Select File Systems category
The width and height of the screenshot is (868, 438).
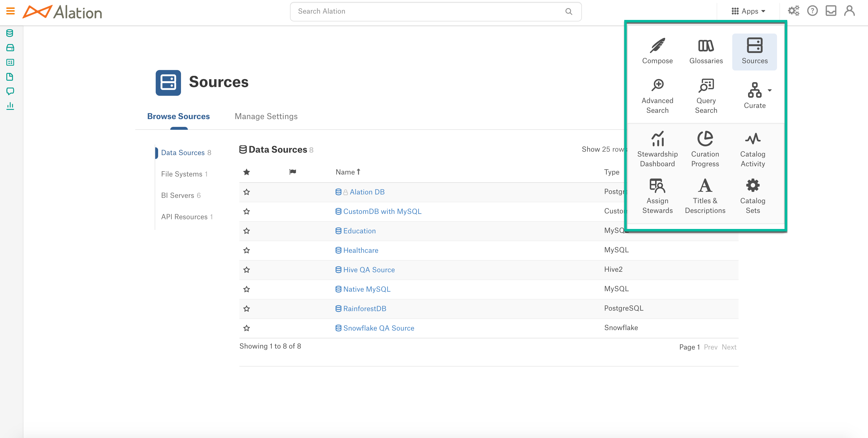pyautogui.click(x=184, y=174)
